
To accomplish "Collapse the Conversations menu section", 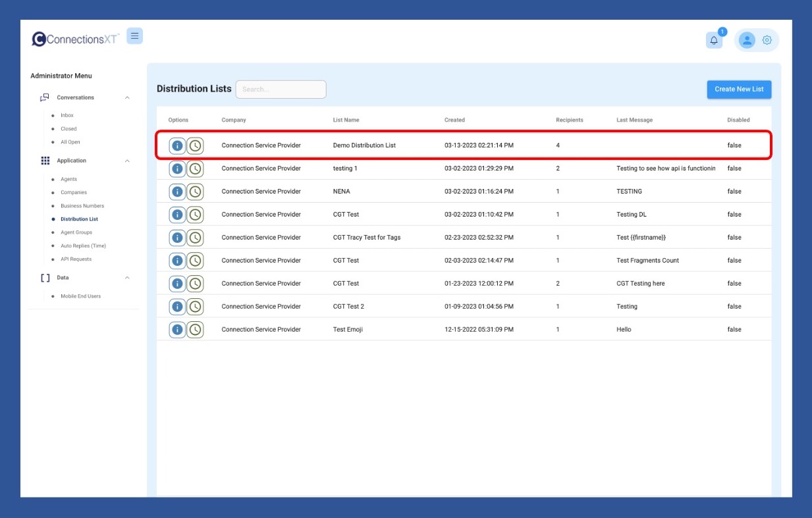I will [x=127, y=98].
